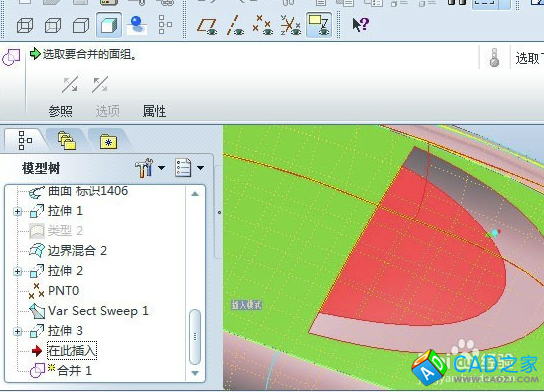Image resolution: width=544 pixels, height=392 pixels.
Task: Select the shaded display mode icon
Action: tap(109, 25)
